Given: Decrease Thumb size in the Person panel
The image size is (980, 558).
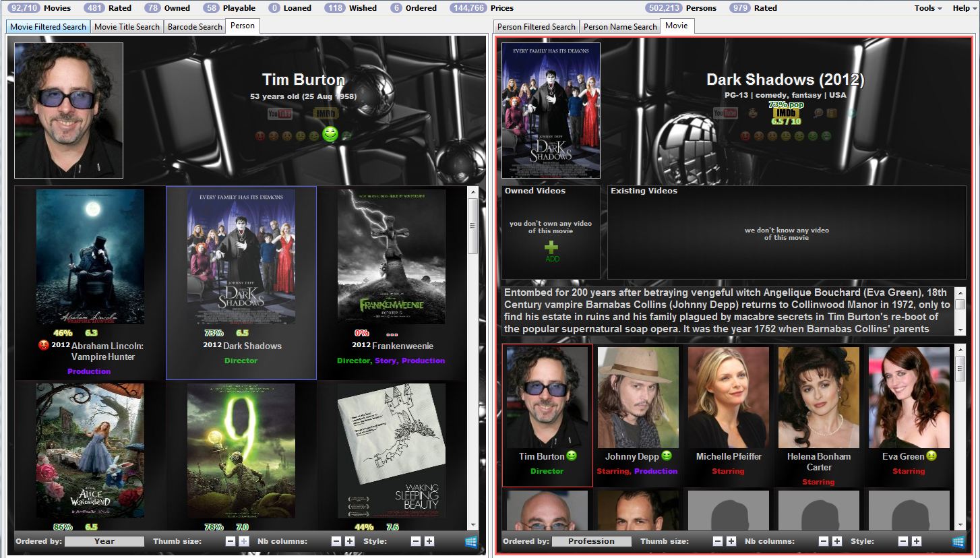Looking at the screenshot, I should pos(231,541).
